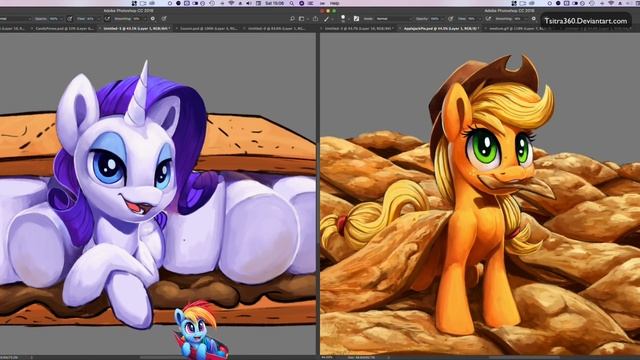Open smoothing options gear in left window
This screenshot has height=360, width=640.
tap(153, 19)
